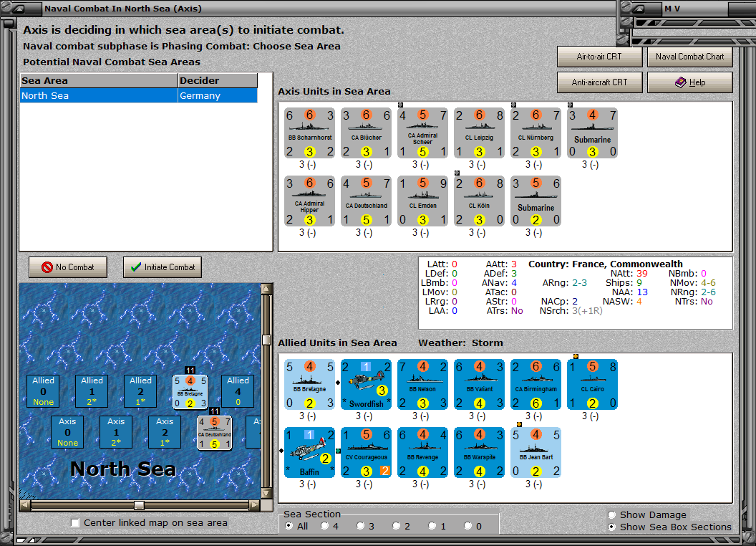Select the BB Valiant ship counter
The width and height of the screenshot is (756, 546).
[x=479, y=385]
